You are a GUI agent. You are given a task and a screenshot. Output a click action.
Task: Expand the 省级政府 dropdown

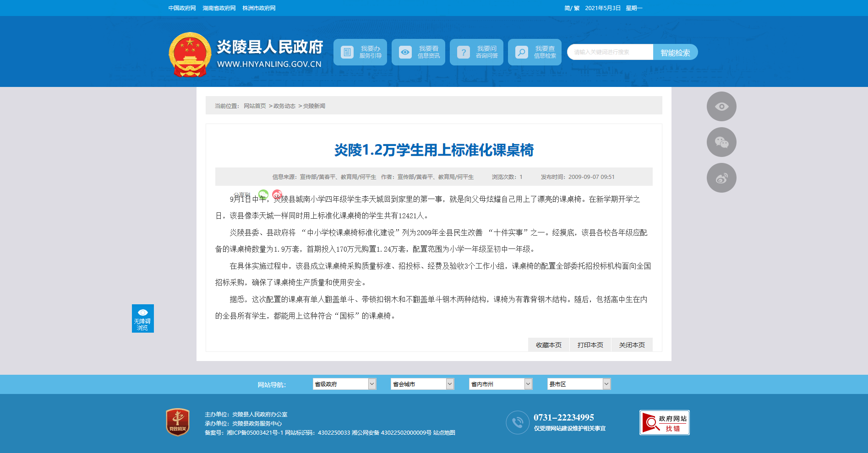point(344,384)
